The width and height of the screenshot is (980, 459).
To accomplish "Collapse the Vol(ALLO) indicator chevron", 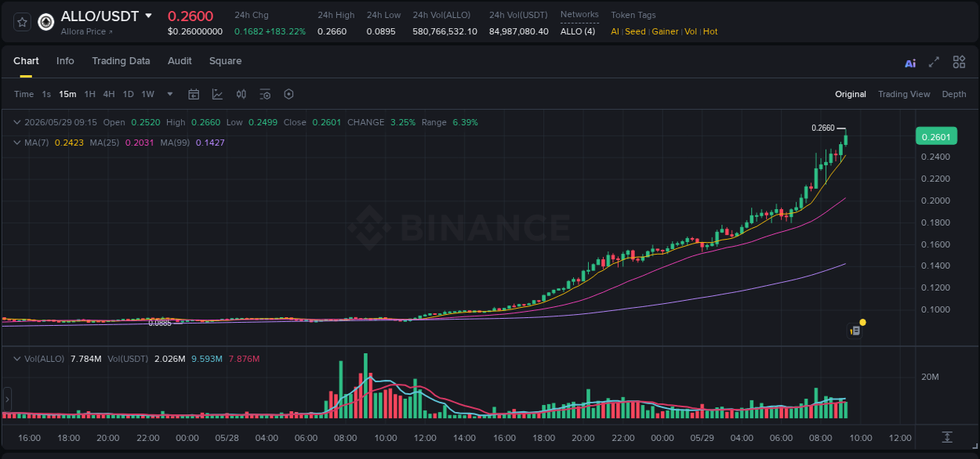I will point(17,359).
